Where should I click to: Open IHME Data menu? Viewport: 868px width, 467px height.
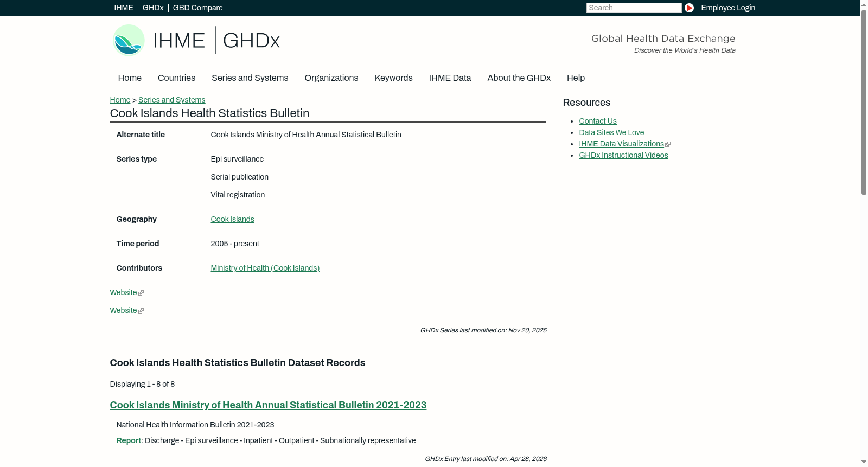[x=450, y=78]
